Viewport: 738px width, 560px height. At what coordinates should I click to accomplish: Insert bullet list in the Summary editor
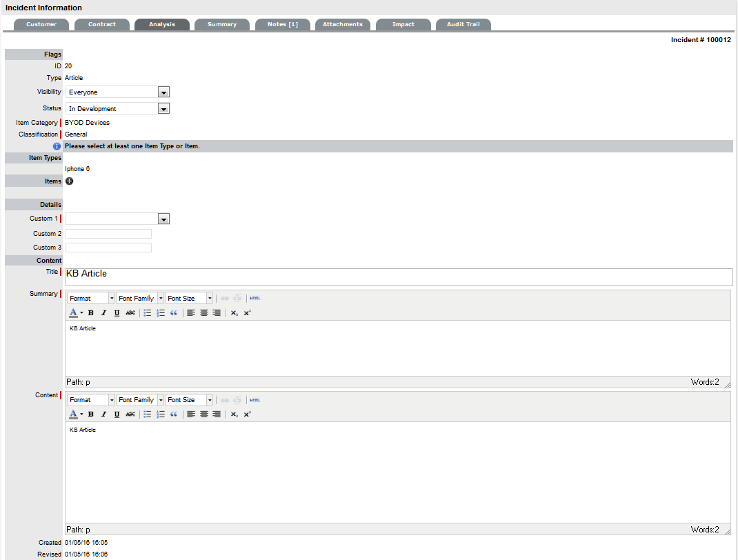point(148,313)
